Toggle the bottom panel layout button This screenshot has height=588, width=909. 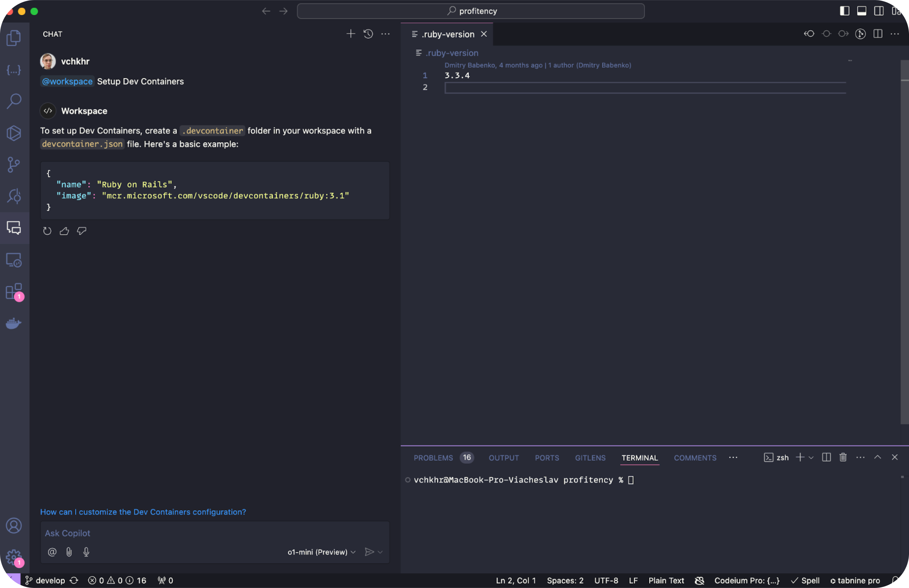point(862,11)
